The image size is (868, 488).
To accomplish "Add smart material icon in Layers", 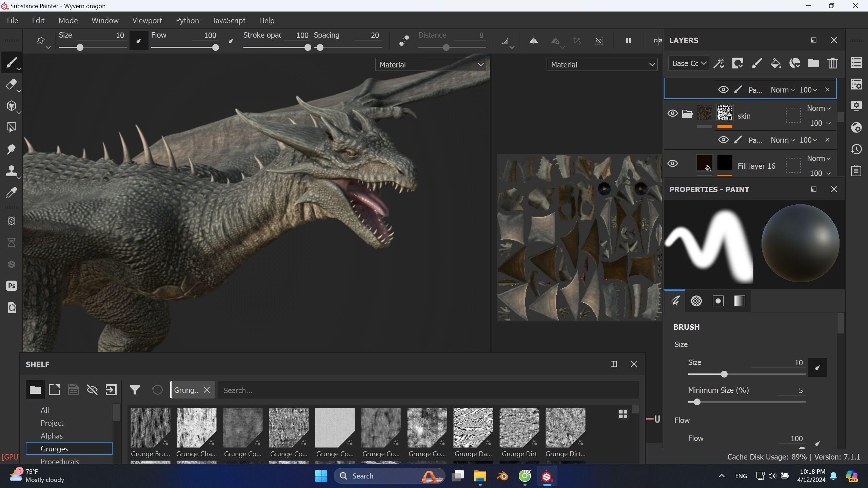I will tap(795, 63).
